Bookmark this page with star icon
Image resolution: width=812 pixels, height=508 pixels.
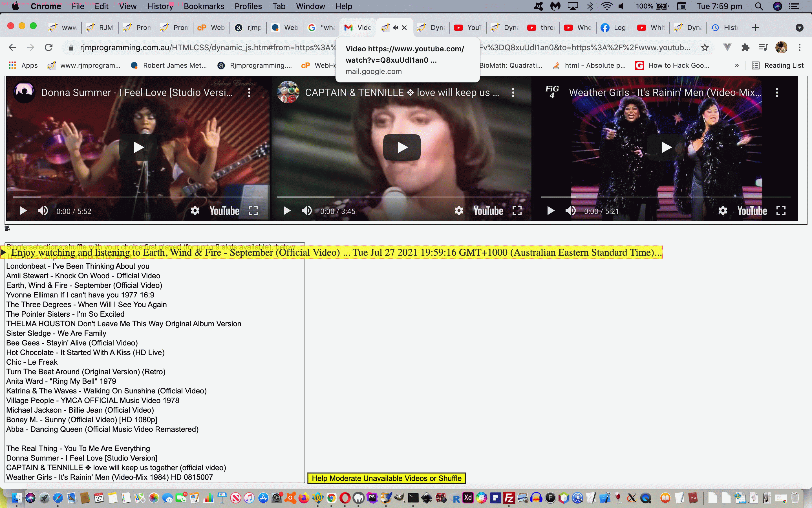coord(705,47)
